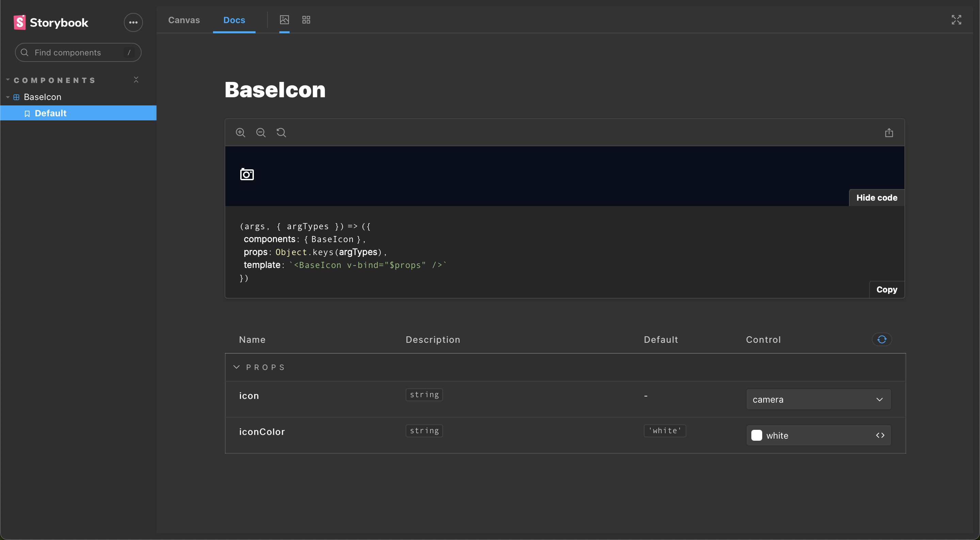Switch to the Canvas tab
This screenshot has width=980, height=540.
(x=184, y=20)
